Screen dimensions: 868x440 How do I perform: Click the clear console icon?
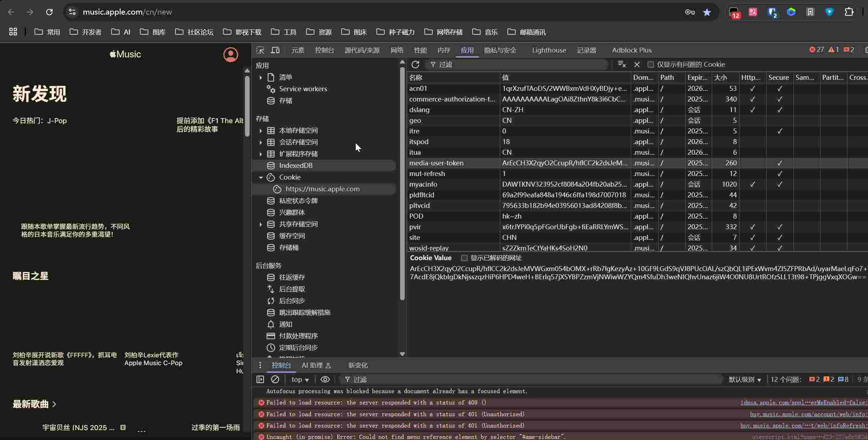pyautogui.click(x=275, y=379)
